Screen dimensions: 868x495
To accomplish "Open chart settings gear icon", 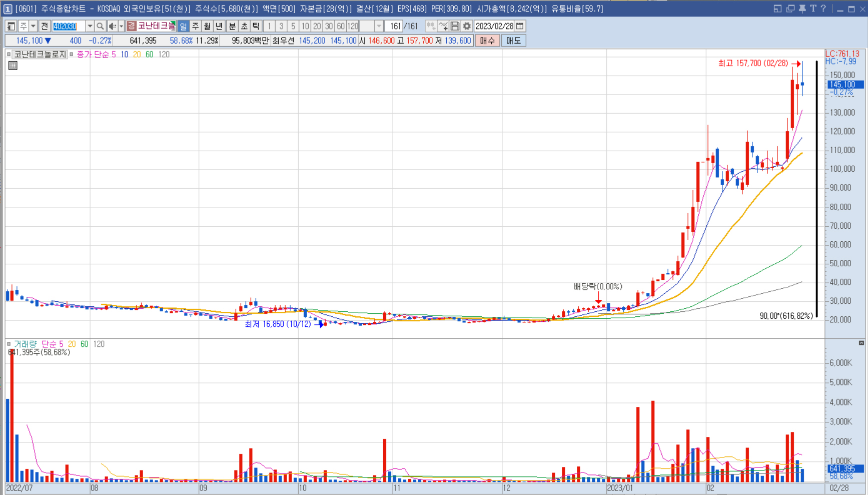I will [467, 26].
